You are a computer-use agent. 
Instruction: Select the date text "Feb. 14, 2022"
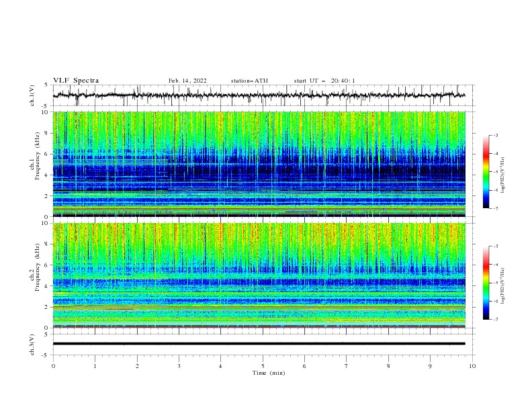[x=187, y=81]
